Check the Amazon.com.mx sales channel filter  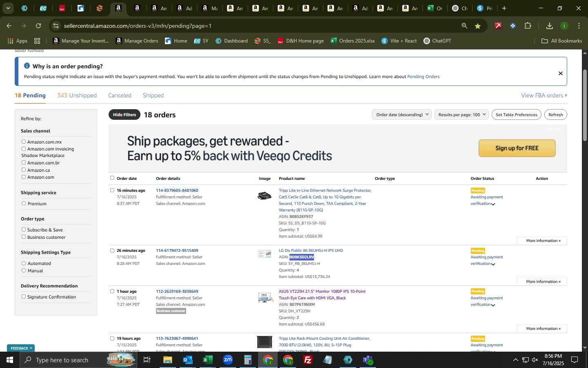24,141
